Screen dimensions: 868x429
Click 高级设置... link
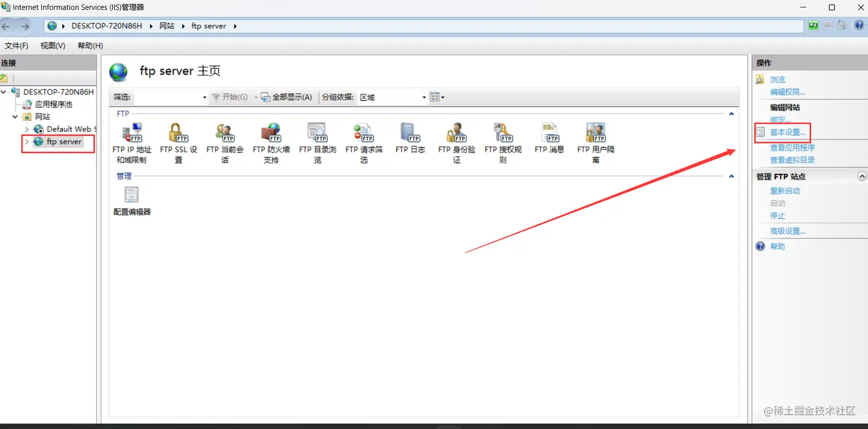[x=788, y=231]
